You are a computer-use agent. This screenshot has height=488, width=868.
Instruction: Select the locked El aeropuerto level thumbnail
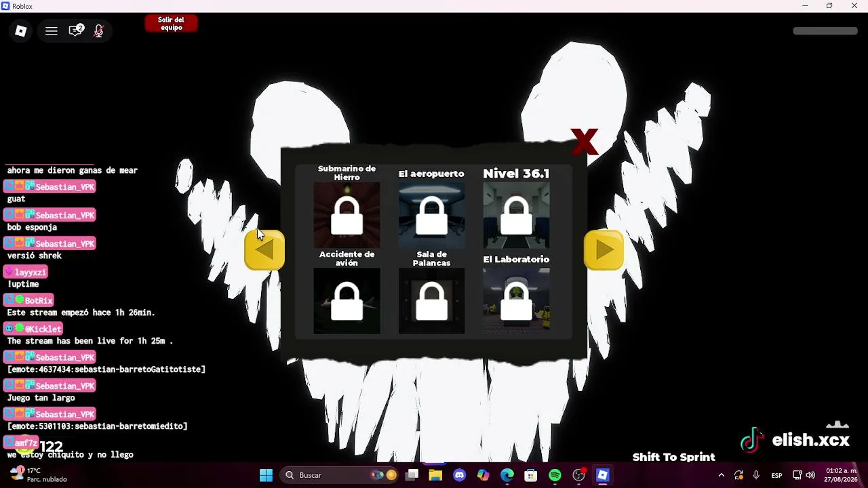[x=431, y=216]
